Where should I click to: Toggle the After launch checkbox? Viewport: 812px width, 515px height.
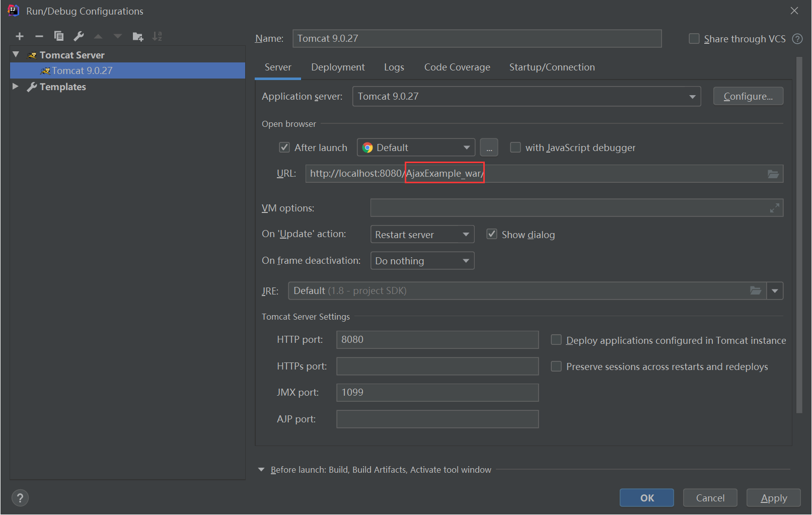coord(284,148)
